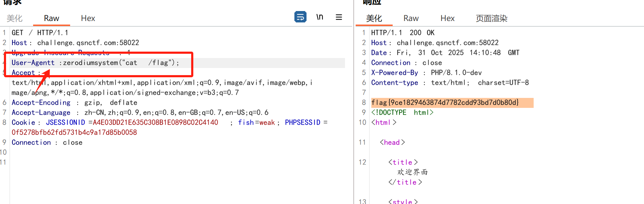Switch response view to Raw tab

tap(411, 18)
